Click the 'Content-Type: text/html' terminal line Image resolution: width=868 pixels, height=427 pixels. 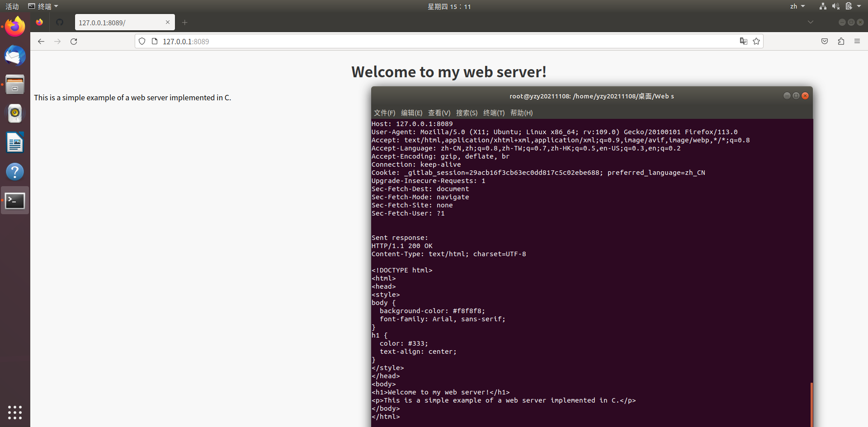click(449, 254)
